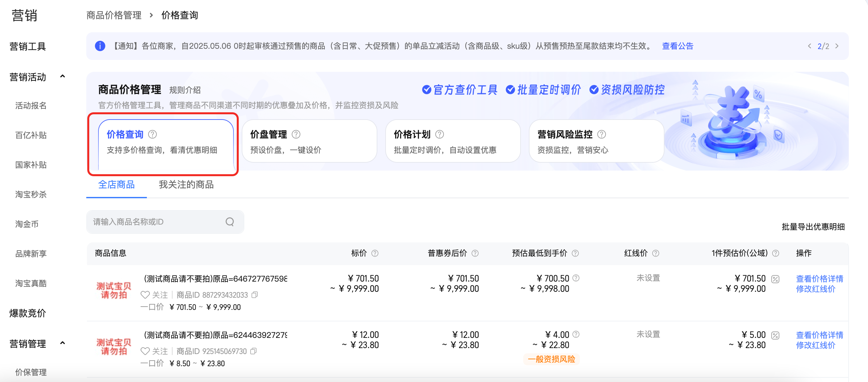Click heart 关注 for product 887293432033

coord(154,295)
